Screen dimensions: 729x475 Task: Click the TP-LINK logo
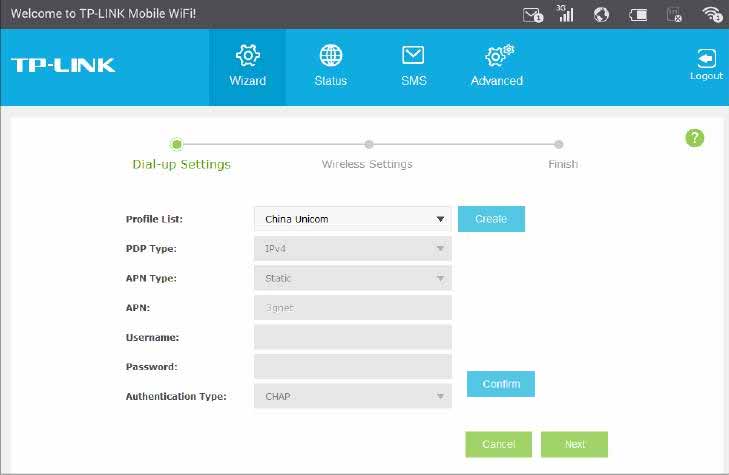pos(63,65)
